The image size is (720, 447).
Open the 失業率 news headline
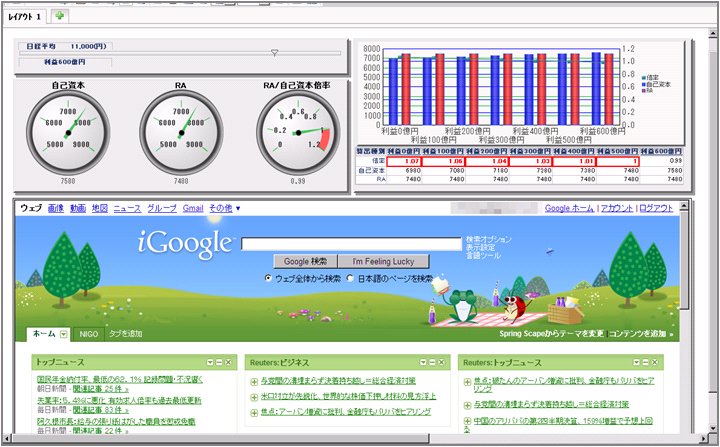click(119, 401)
